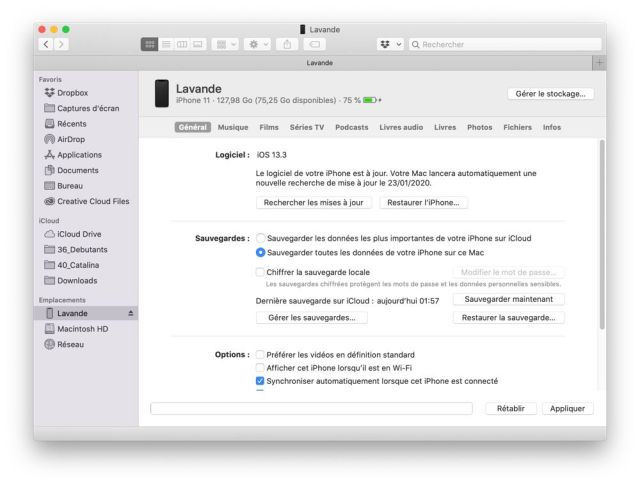The height and width of the screenshot is (485, 640).
Task: Select the Général tab
Action: [x=193, y=127]
